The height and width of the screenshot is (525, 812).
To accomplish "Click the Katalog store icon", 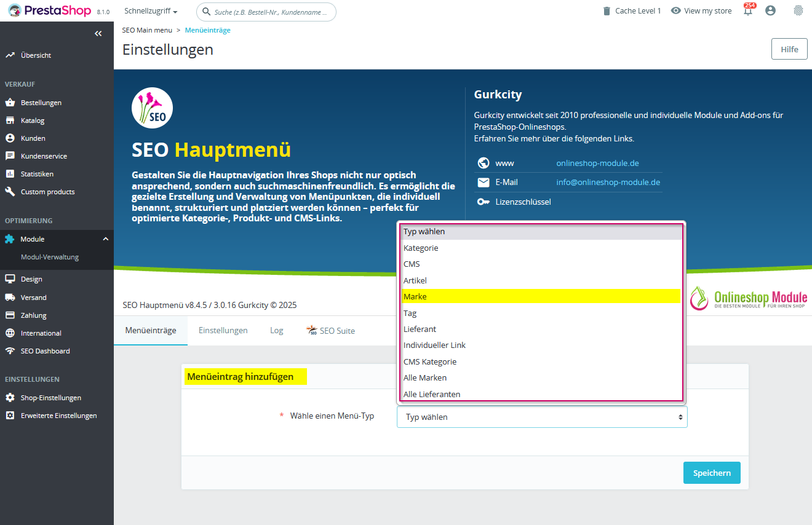I will (10, 120).
